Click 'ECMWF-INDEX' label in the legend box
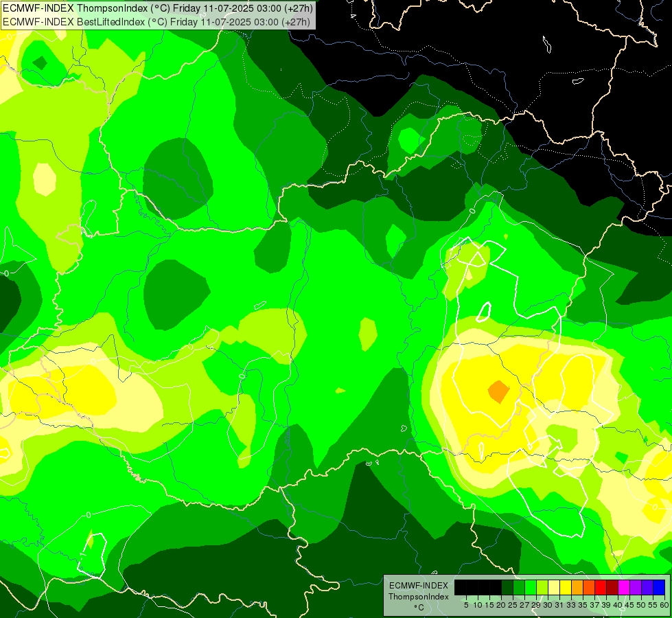This screenshot has height=618, width=672. click(x=419, y=586)
